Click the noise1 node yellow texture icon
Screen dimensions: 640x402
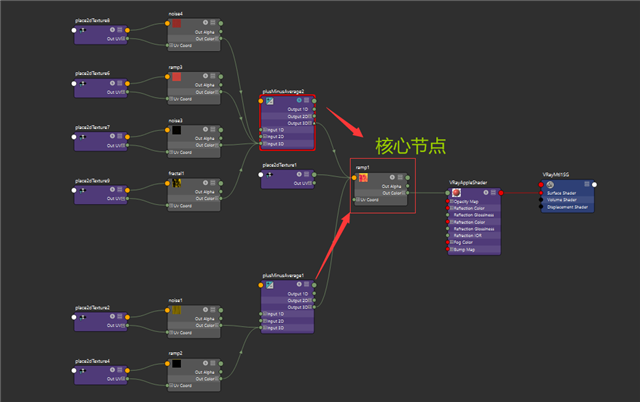coord(177,310)
